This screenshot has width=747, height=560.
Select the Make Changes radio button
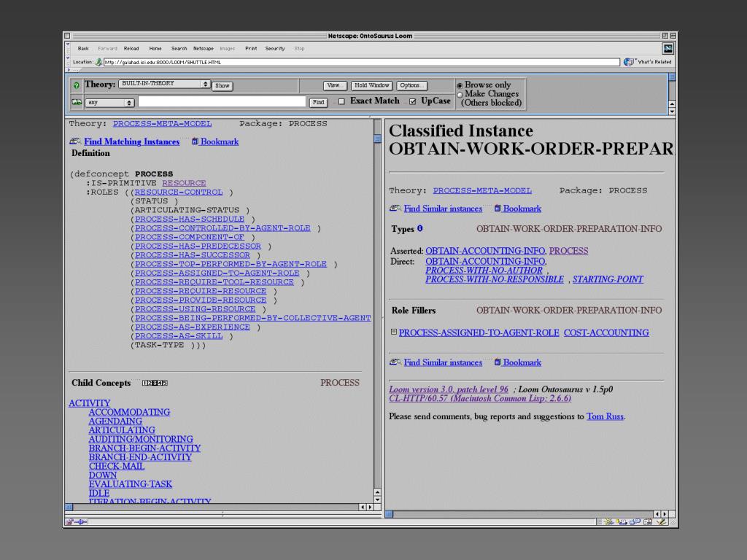coord(460,95)
